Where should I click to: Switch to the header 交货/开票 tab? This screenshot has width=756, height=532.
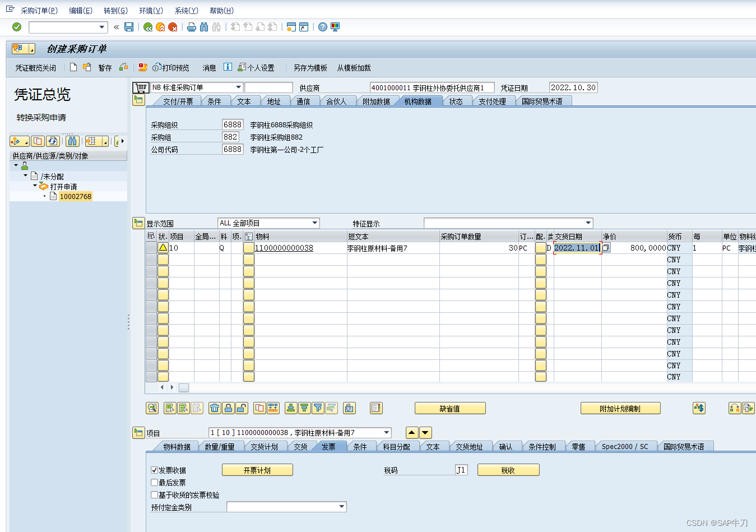coord(178,101)
